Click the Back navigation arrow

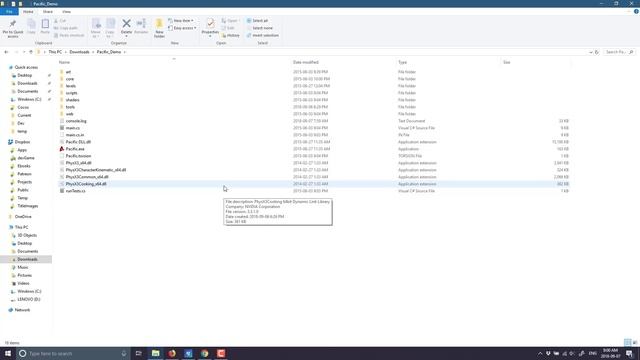(x=6, y=52)
